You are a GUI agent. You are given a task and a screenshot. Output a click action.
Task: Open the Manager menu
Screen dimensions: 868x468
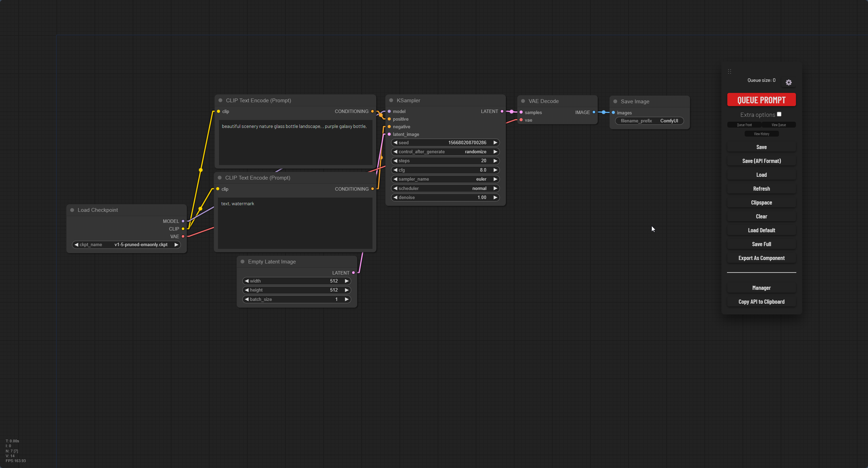(761, 288)
